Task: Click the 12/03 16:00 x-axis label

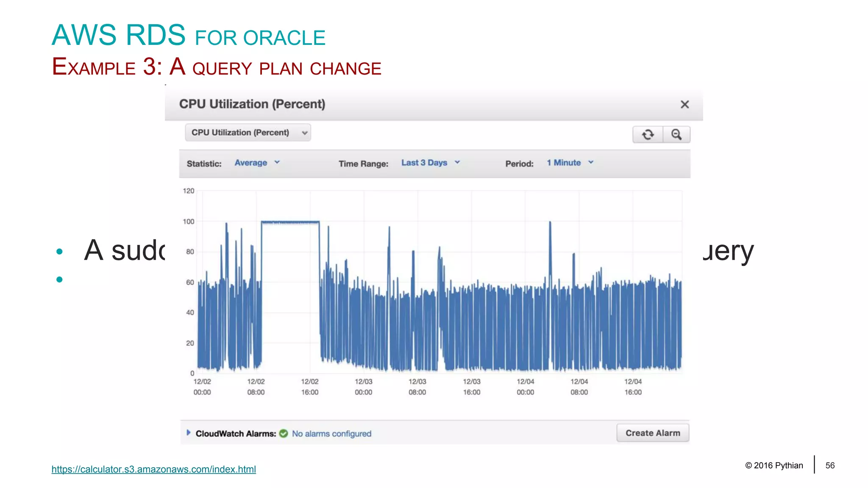Action: (472, 387)
